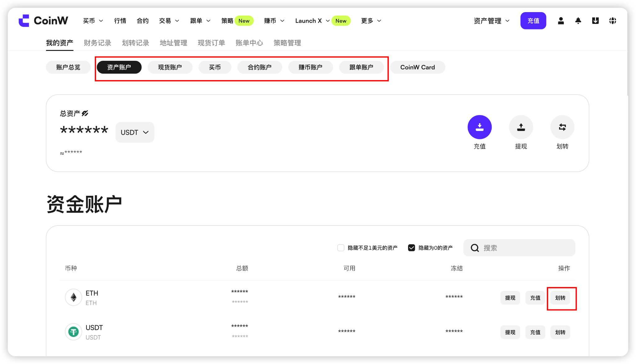Click the app download icon
The image size is (636, 364).
pyautogui.click(x=595, y=21)
